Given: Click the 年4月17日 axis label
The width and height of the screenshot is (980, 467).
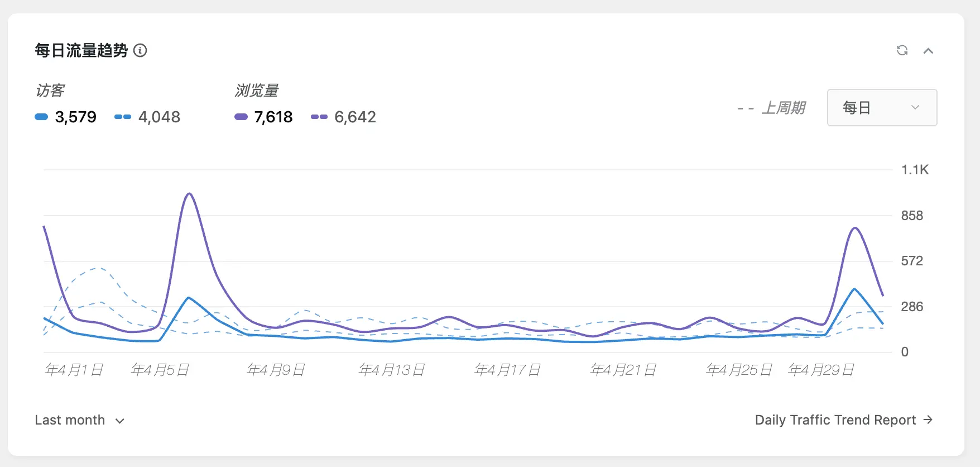Looking at the screenshot, I should coord(507,369).
